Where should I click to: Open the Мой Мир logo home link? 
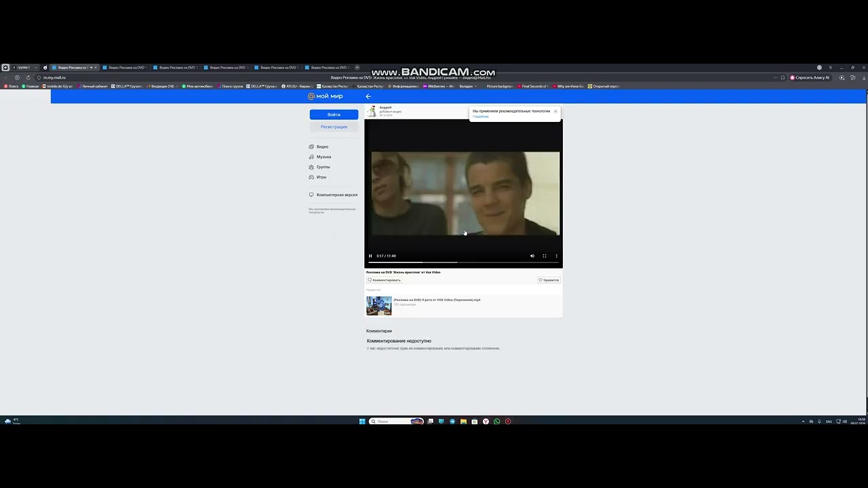325,96
